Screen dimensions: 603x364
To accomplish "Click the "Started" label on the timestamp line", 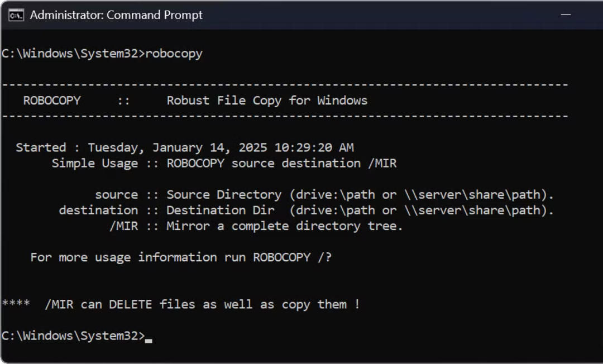I will tap(41, 147).
